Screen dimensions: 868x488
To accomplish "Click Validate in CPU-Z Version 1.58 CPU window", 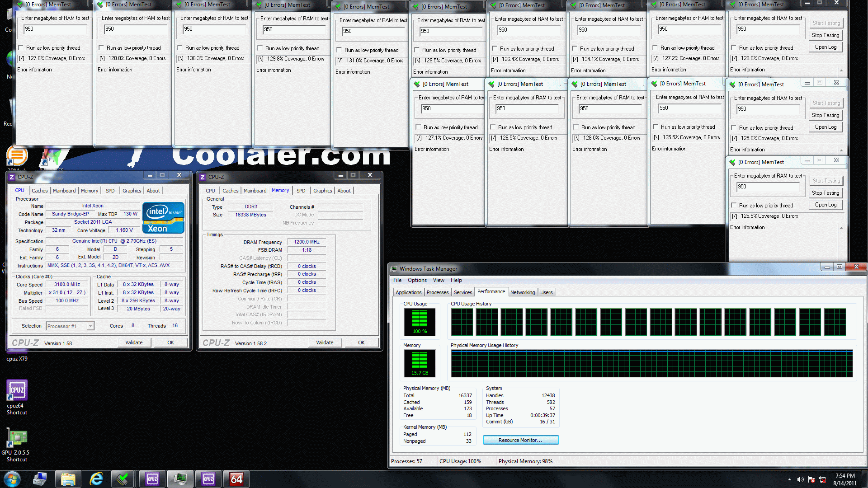I will point(134,343).
